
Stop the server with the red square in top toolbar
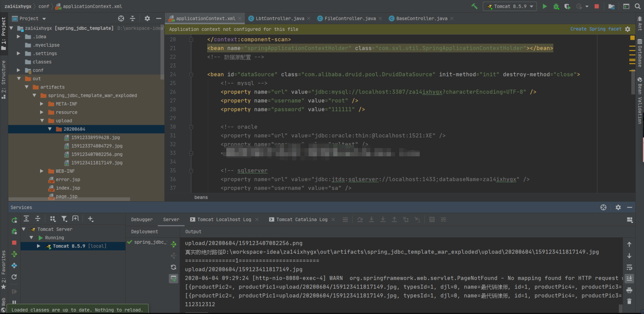pos(597,6)
